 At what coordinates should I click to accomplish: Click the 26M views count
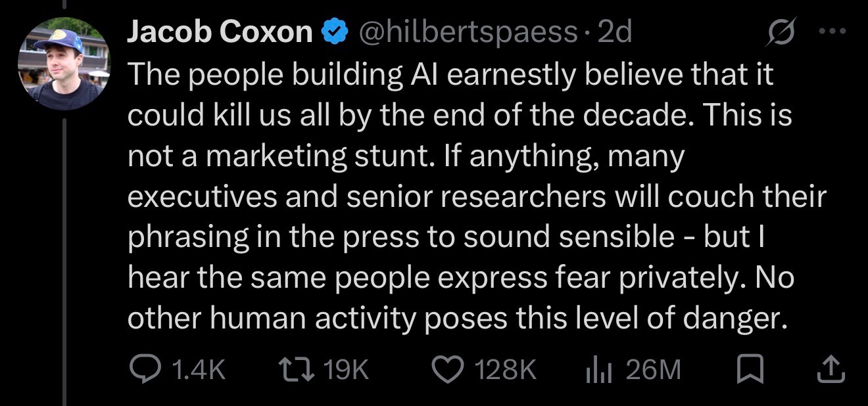coord(654,371)
